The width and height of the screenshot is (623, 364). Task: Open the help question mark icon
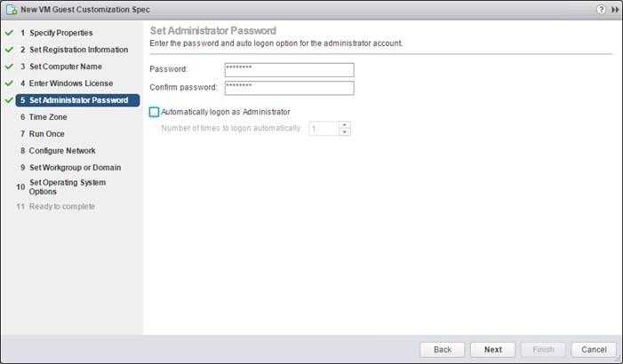coord(601,9)
